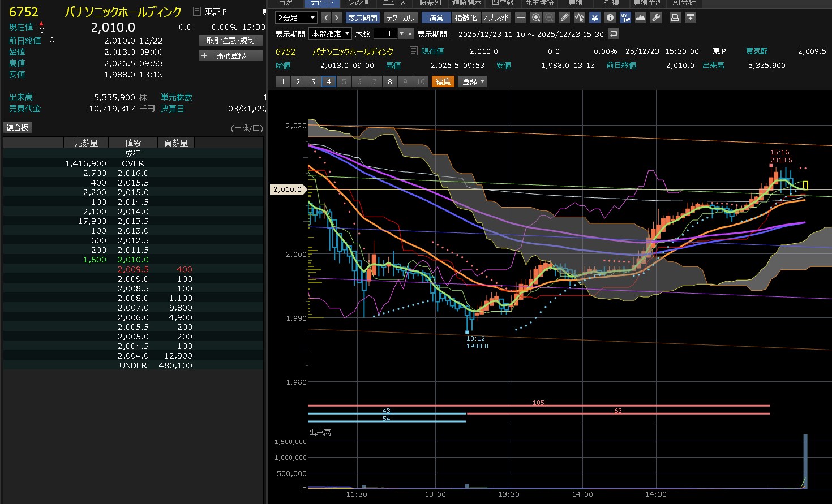Click the crosshair plus icon in chart toolbar
The width and height of the screenshot is (832, 504).
pos(521,18)
